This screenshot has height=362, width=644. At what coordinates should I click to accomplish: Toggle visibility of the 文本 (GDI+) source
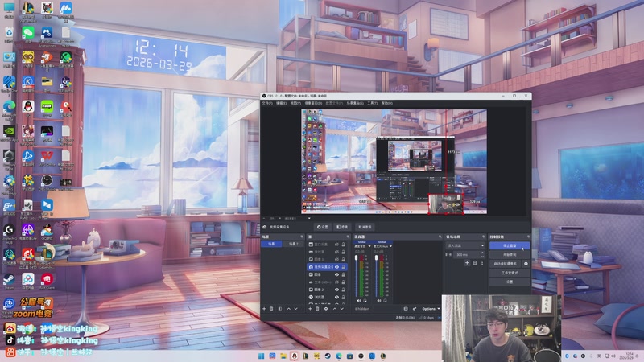[x=336, y=282]
